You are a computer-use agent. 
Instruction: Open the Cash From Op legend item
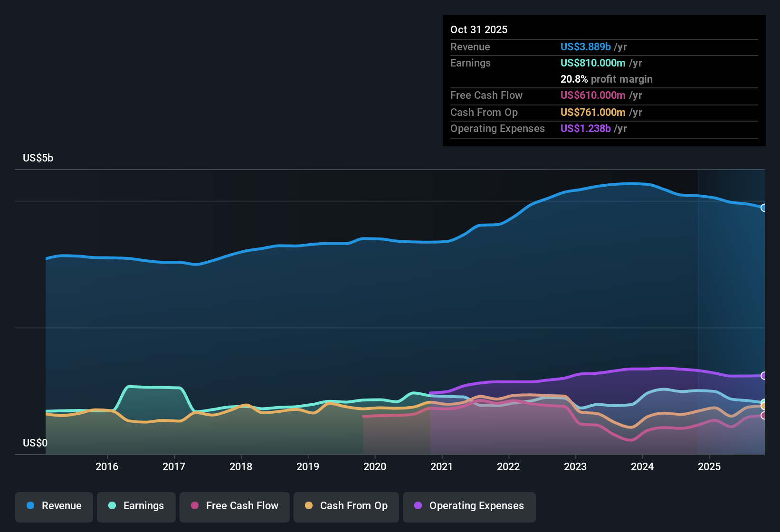[x=346, y=506]
